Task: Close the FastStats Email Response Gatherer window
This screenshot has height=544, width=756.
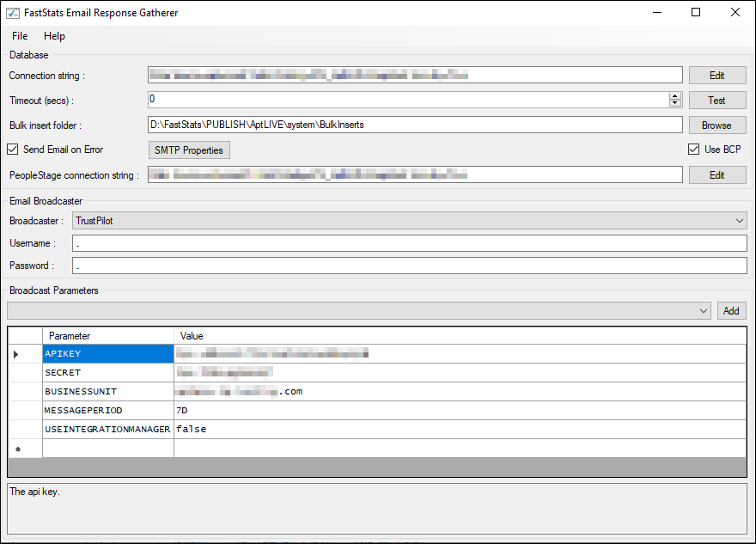Action: coord(735,13)
